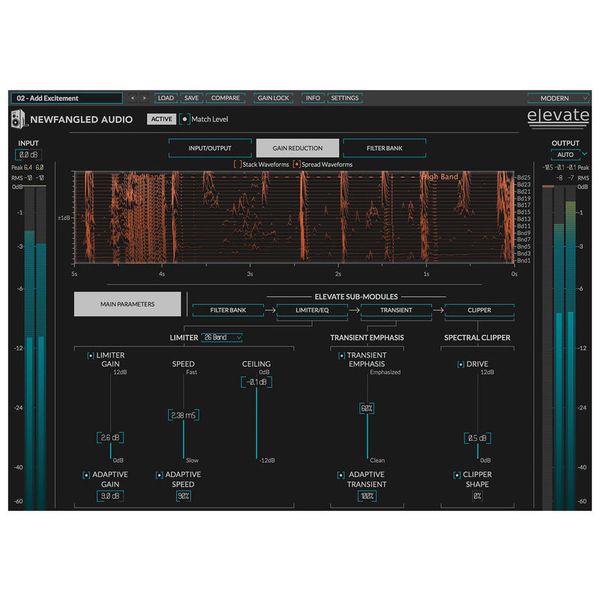
Task: Click Adaptive Transient value 100%
Action: (x=367, y=496)
